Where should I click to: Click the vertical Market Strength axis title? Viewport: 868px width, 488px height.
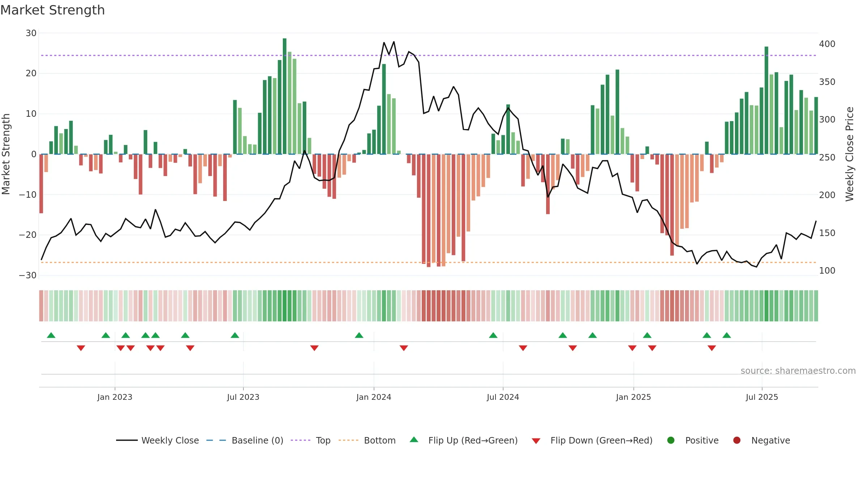(6, 154)
